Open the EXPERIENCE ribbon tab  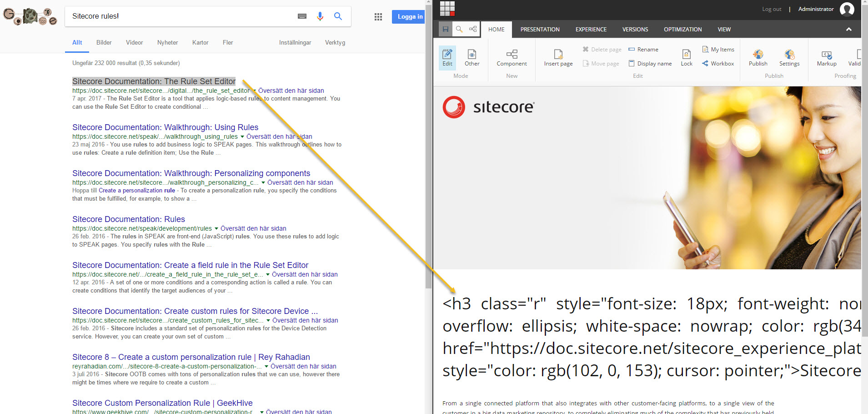pyautogui.click(x=591, y=29)
